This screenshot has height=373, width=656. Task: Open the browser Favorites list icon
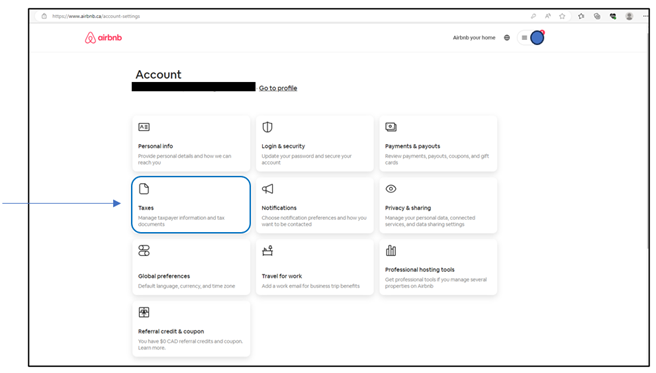tap(581, 16)
